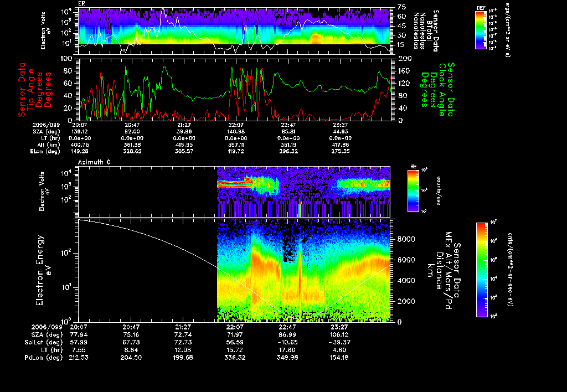Click ELon value 275.35
Screen dimensions: 567x392
click(341, 151)
